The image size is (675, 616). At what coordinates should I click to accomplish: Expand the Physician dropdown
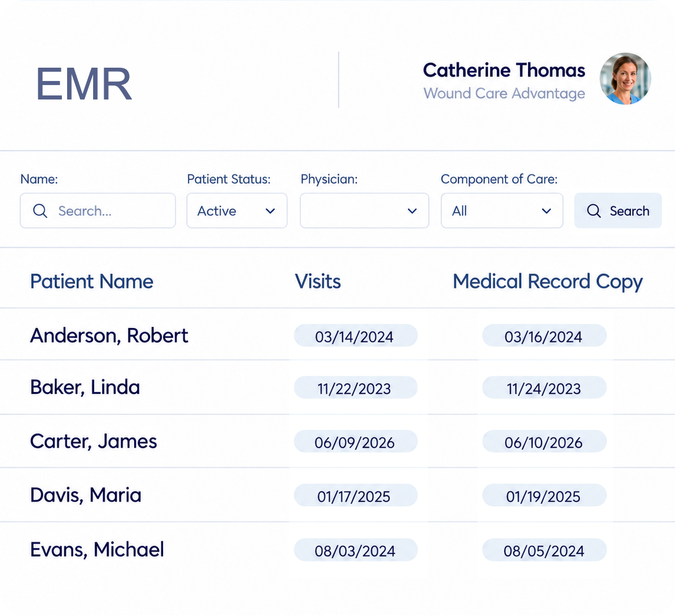(364, 211)
